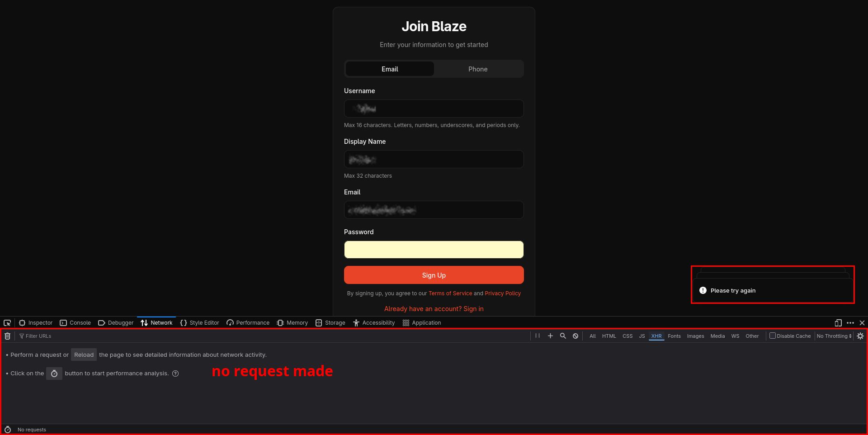This screenshot has width=868, height=435.
Task: Filter requests by Media
Action: pos(717,336)
